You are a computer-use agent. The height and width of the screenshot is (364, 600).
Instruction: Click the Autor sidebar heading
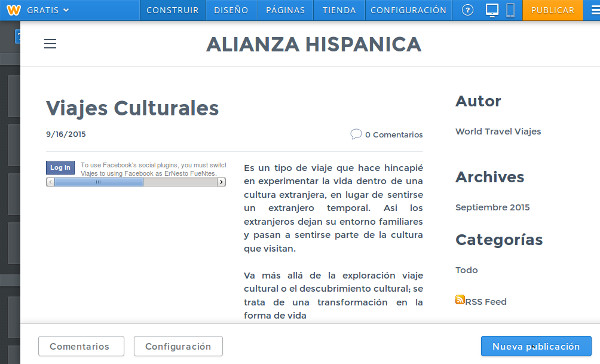click(478, 101)
